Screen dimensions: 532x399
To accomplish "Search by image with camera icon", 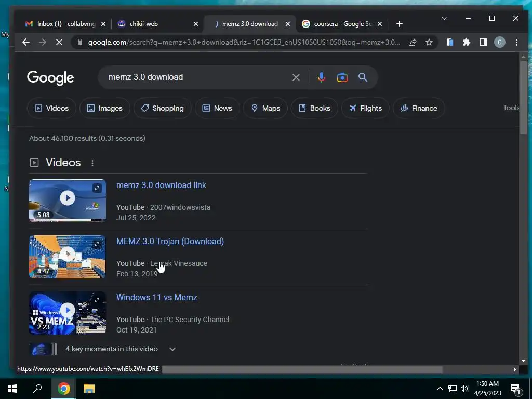I will [x=342, y=77].
